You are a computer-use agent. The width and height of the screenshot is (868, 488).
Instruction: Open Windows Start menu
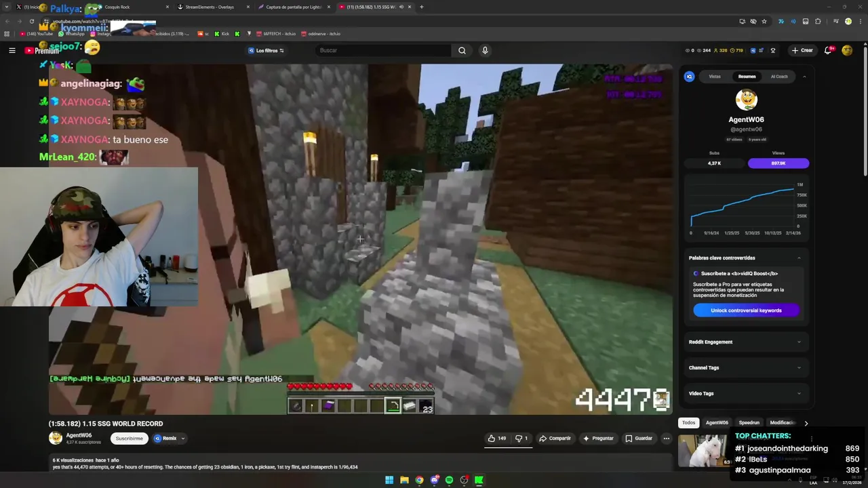pyautogui.click(x=389, y=481)
